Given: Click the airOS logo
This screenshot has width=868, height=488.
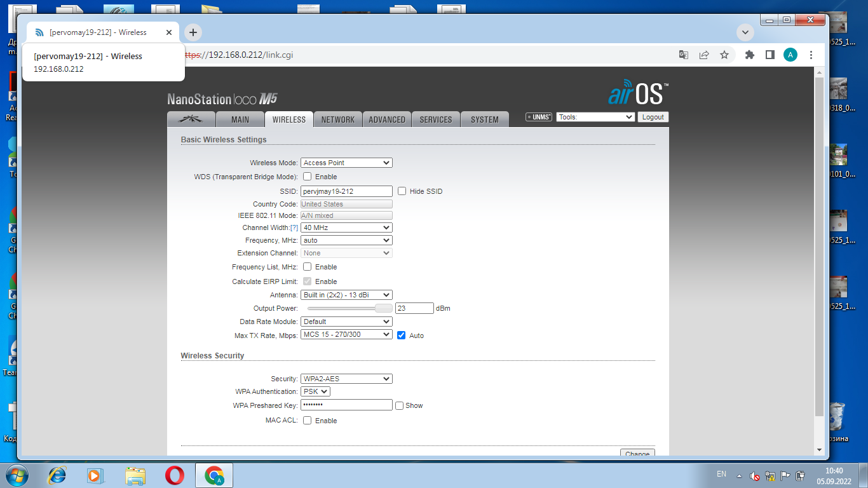Looking at the screenshot, I should 638,93.
